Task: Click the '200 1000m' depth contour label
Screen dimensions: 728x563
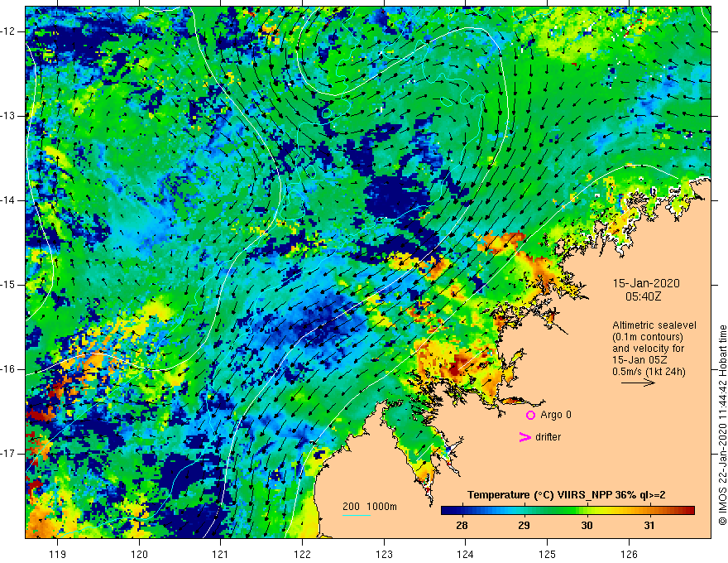Action: tap(370, 507)
